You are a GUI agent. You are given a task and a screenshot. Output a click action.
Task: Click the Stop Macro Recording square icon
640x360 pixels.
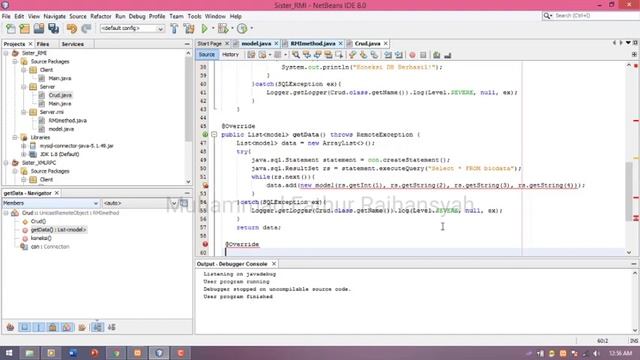(x=423, y=55)
